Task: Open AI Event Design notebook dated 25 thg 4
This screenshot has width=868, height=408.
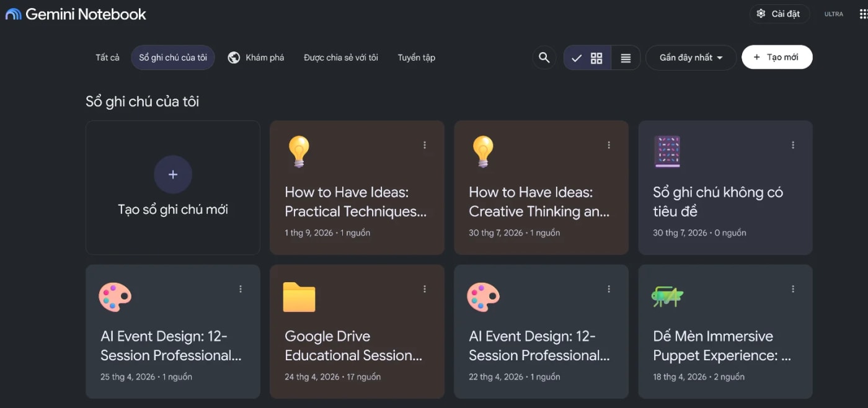Action: [x=173, y=332]
